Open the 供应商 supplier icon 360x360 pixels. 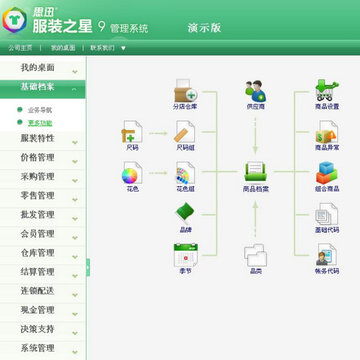(x=255, y=91)
